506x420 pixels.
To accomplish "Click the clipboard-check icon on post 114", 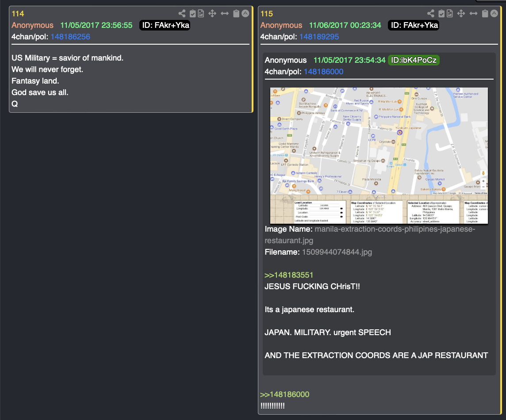I will (193, 13).
